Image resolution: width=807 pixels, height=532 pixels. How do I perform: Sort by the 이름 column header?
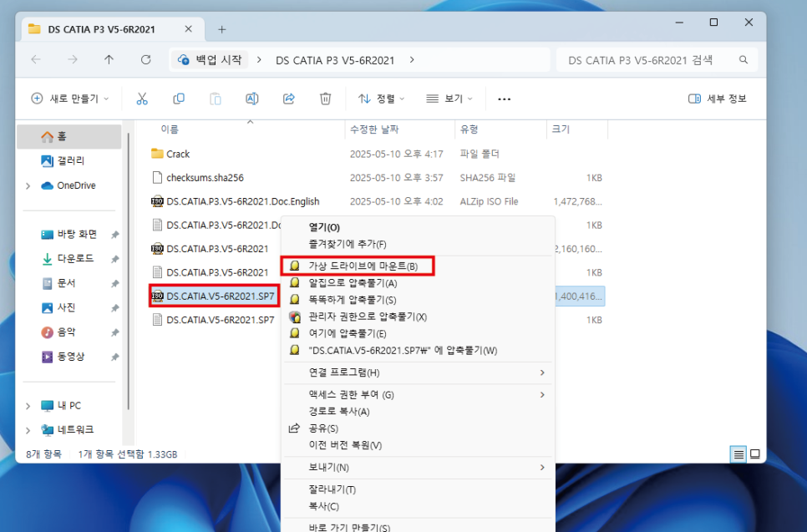coord(170,129)
